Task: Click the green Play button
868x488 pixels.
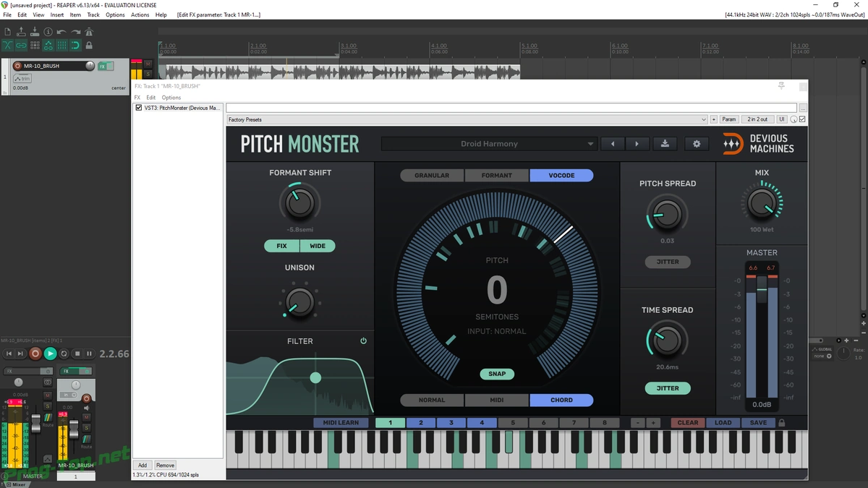Action: (50, 354)
